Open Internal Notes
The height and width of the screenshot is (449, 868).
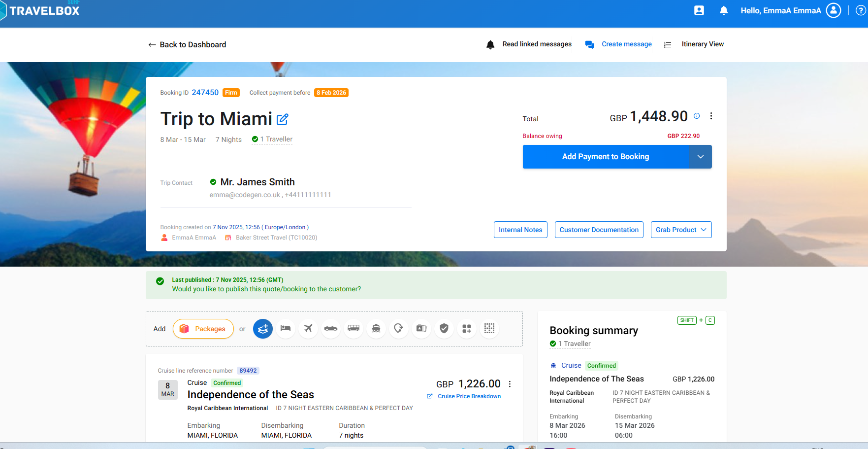coord(520,230)
